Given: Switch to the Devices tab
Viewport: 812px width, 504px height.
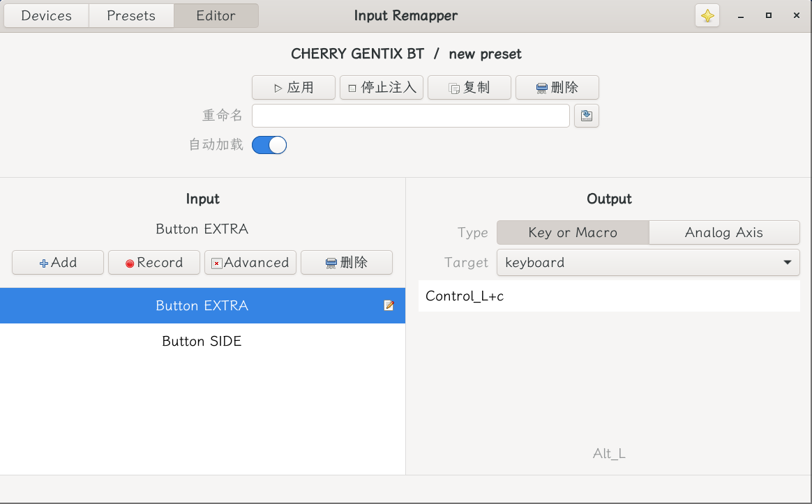Looking at the screenshot, I should [47, 15].
